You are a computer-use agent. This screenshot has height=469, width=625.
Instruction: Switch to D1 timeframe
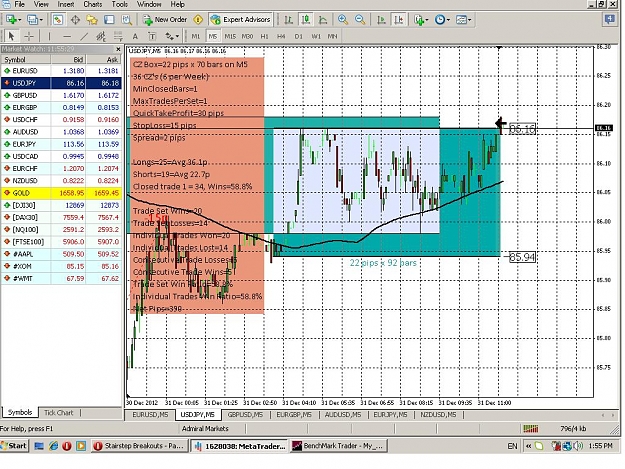pyautogui.click(x=299, y=36)
